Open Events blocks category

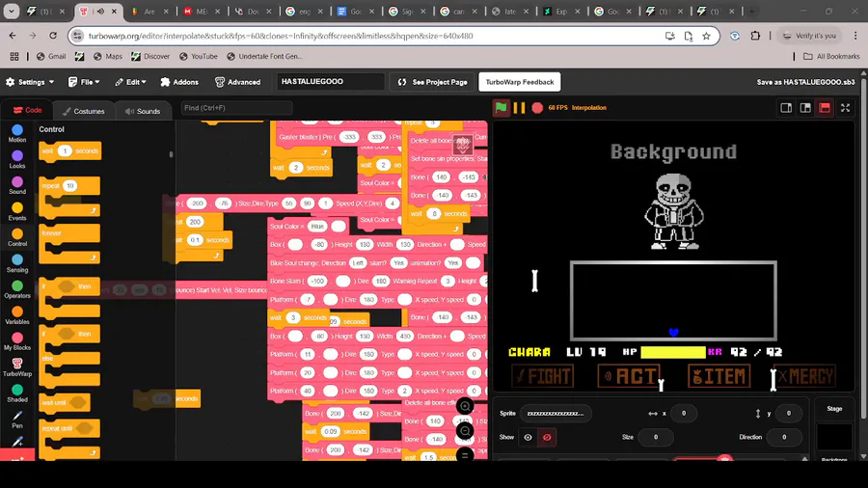click(x=17, y=211)
